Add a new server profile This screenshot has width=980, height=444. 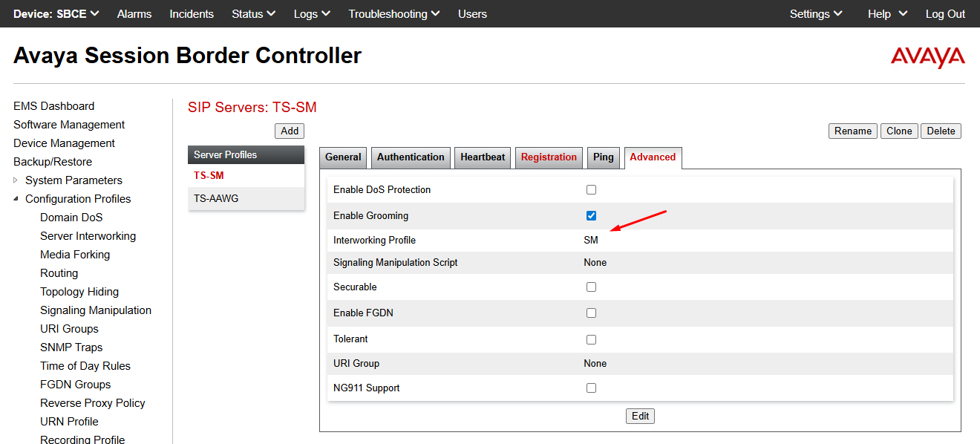point(290,131)
